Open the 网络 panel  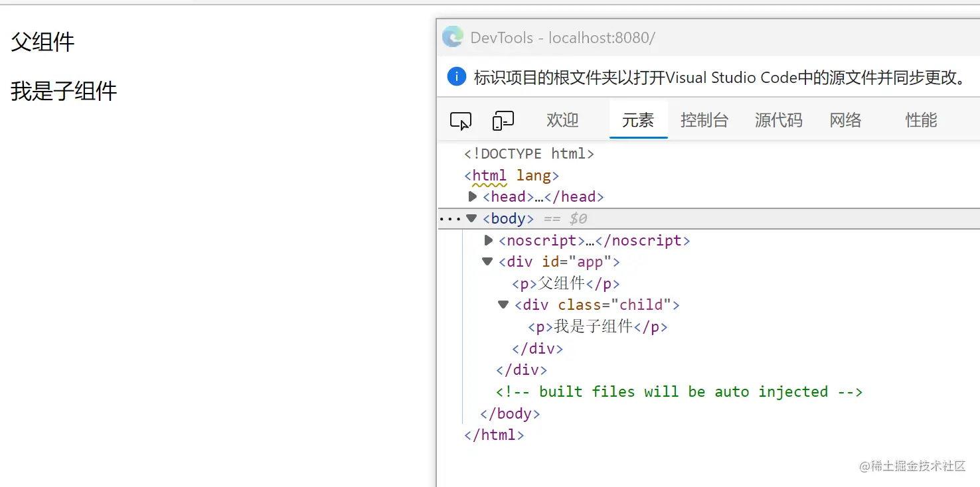[x=845, y=120]
